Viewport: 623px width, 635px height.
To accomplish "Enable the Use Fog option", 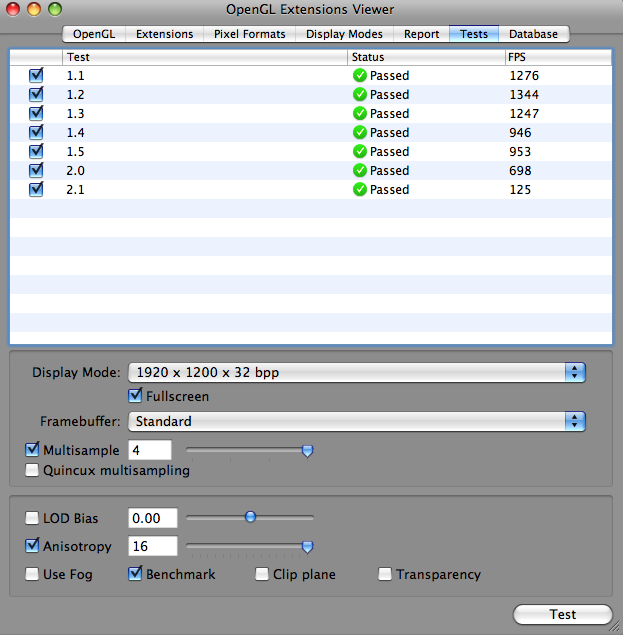I will [x=32, y=574].
